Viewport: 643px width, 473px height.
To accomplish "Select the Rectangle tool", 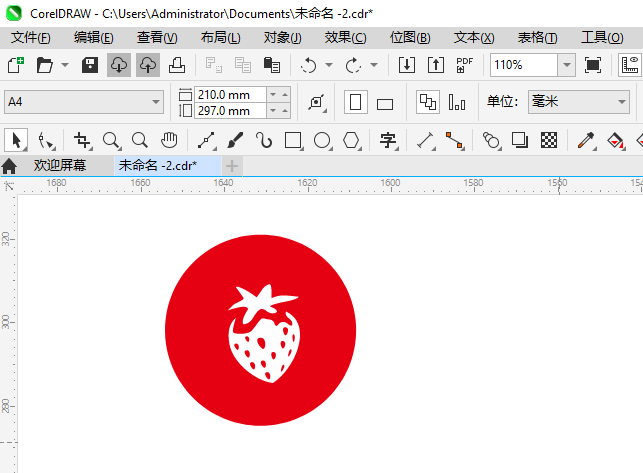I will coord(294,140).
